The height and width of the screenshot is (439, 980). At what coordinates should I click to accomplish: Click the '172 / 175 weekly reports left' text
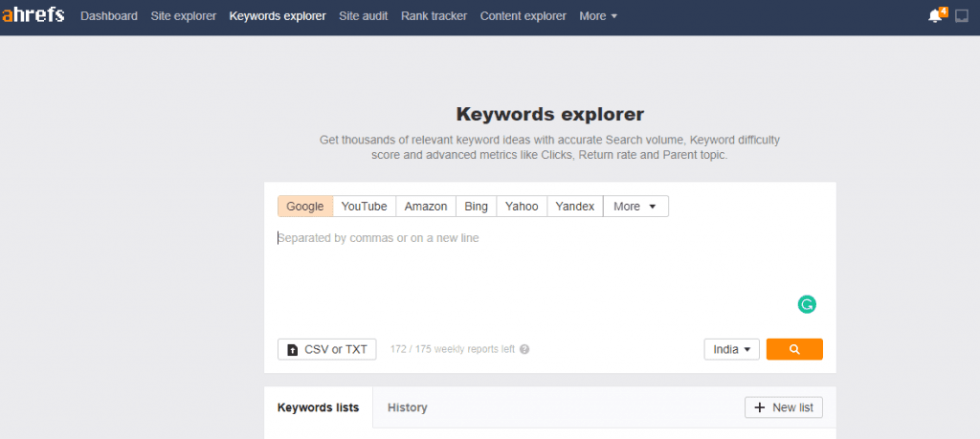[453, 349]
